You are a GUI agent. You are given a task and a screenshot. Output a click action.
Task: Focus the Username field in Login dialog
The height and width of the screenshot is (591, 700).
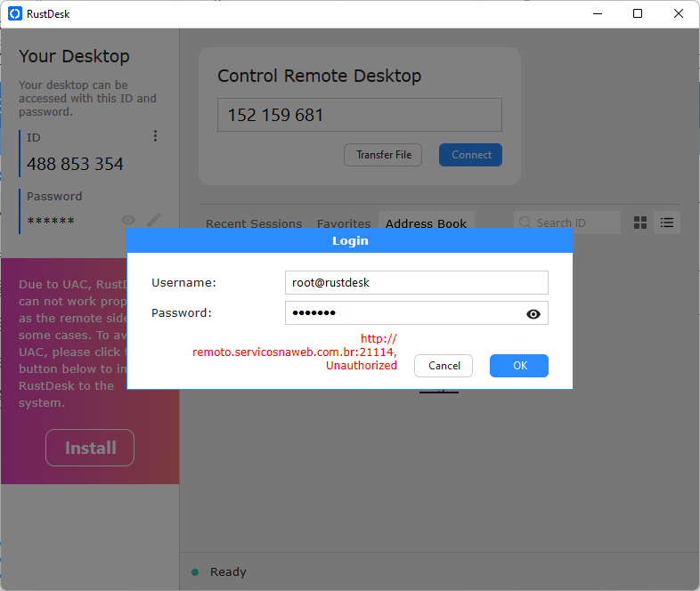pyautogui.click(x=417, y=282)
